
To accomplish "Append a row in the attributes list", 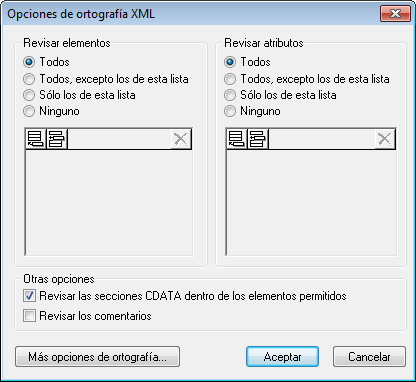I will tap(237, 139).
